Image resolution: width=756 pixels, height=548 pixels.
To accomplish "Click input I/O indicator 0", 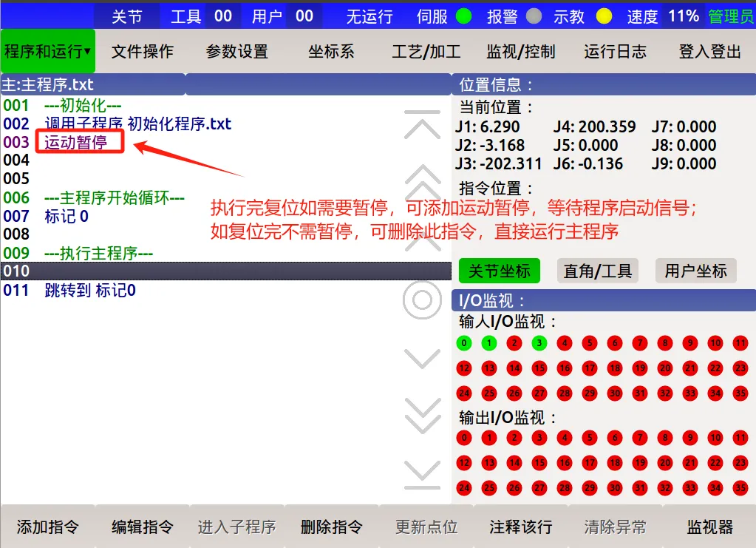I will [464, 343].
